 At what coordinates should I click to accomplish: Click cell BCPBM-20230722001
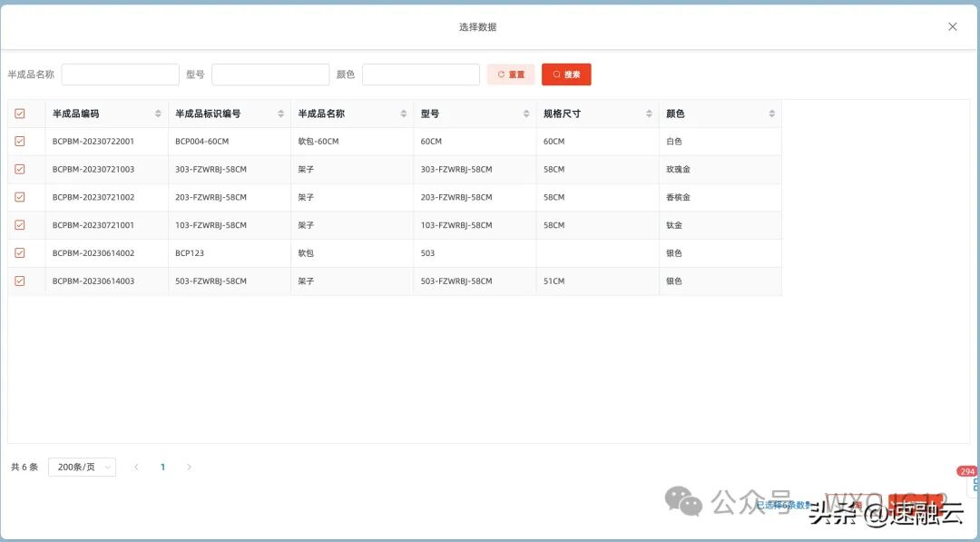coord(93,142)
